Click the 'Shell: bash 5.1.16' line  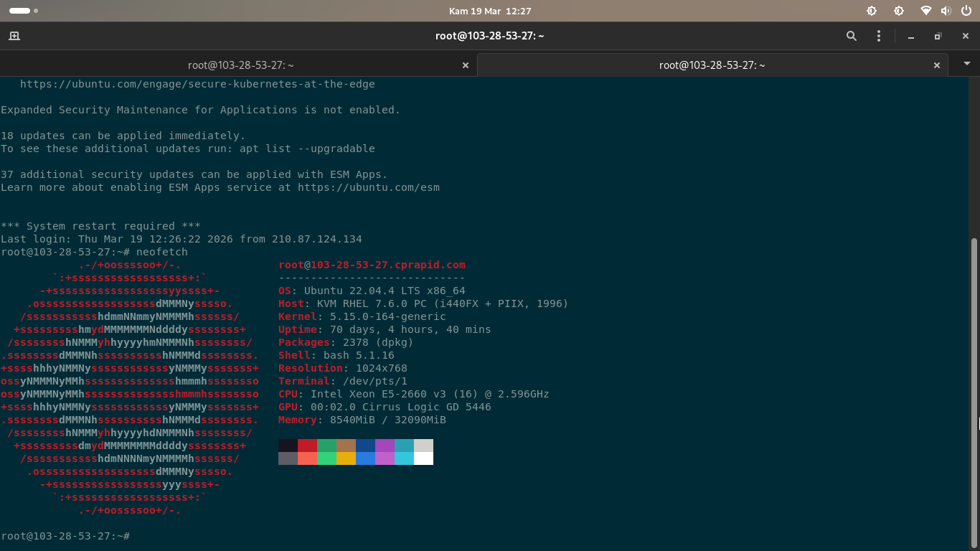coord(336,355)
